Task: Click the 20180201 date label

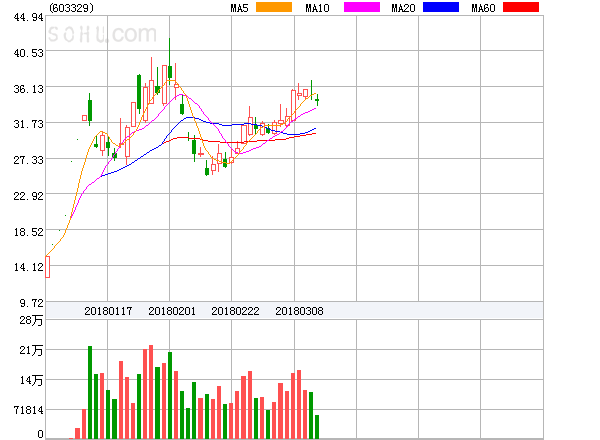Action: click(x=172, y=311)
